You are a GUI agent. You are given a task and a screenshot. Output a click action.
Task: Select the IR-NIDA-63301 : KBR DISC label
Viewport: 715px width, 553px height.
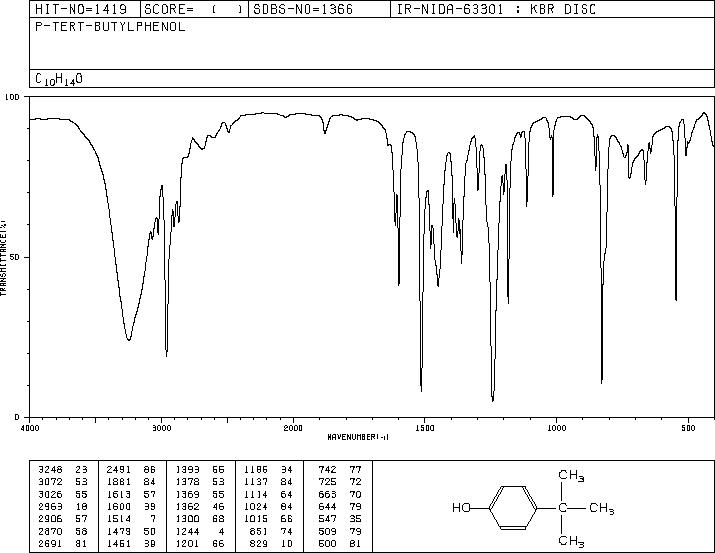(496, 9)
